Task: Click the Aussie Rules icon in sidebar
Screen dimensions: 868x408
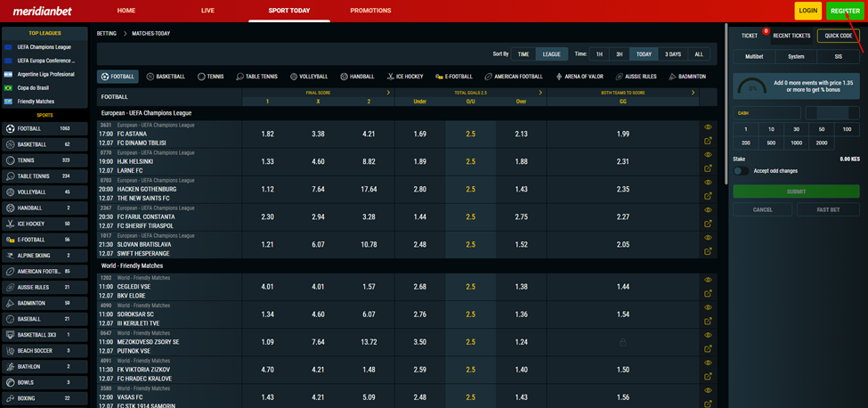Action: tap(10, 288)
